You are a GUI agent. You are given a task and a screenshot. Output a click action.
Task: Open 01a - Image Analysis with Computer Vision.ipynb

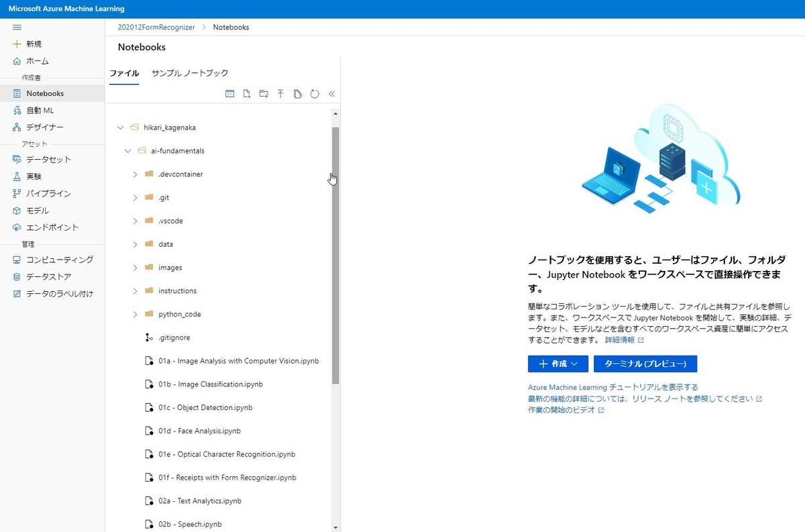click(238, 361)
